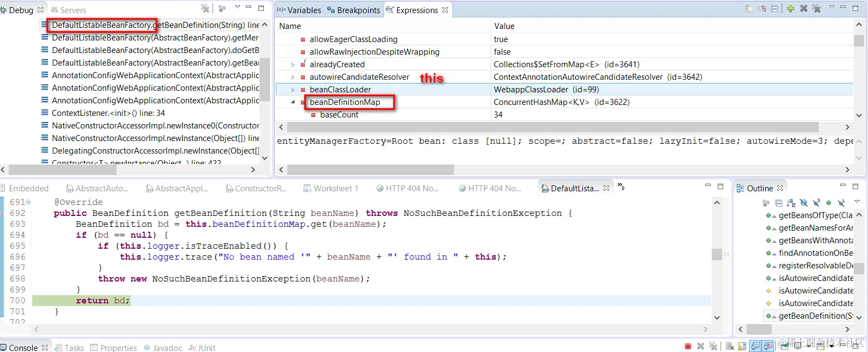This screenshot has width=868, height=352.
Task: Expand the alreadyCreated variable node
Action: (x=293, y=64)
